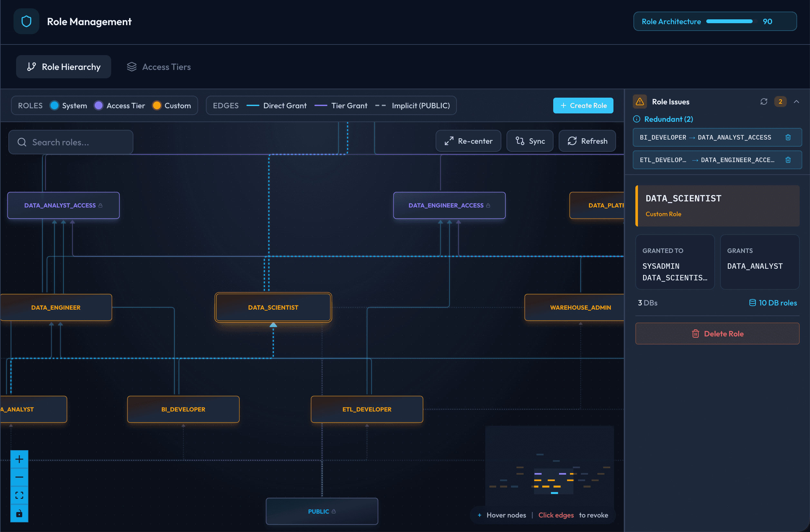Collapse the Role Issues panel chevron
Screen dimensions: 810x532
[x=796, y=102]
